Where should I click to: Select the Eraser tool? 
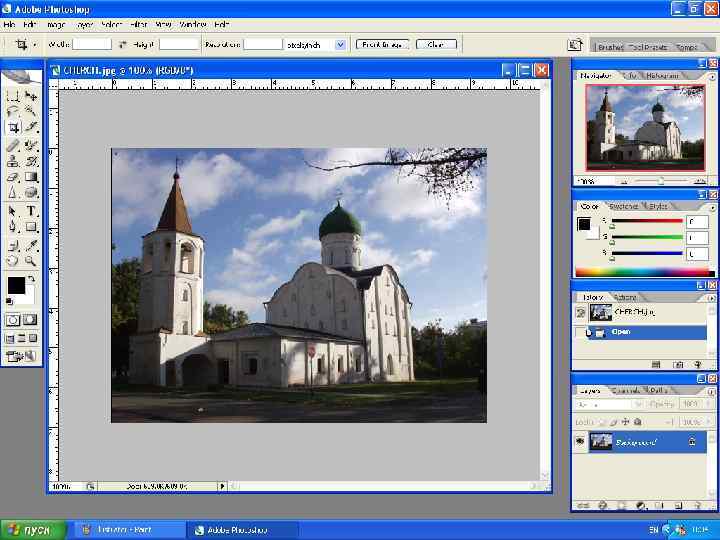(13, 177)
